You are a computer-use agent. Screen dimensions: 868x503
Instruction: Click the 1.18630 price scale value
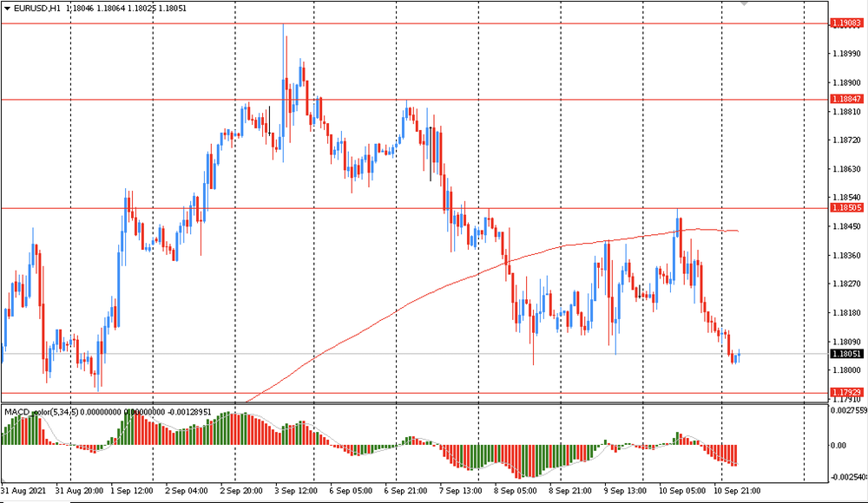[847, 169]
